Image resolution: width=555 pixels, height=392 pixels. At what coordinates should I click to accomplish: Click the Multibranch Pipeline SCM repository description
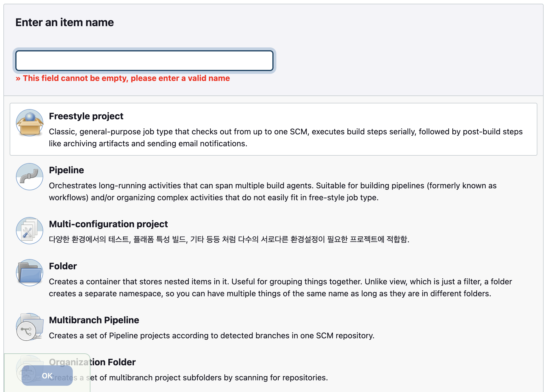pos(212,335)
